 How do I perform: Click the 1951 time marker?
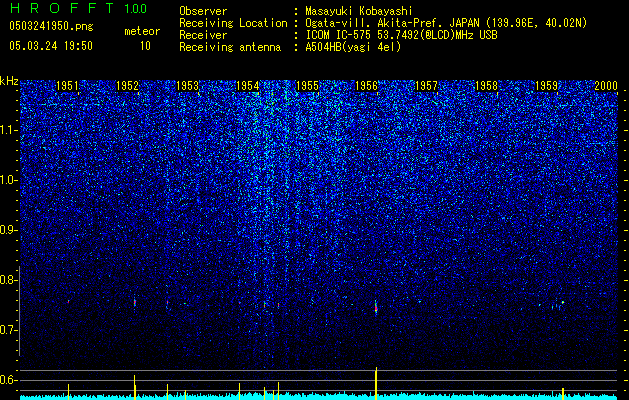pos(67,85)
